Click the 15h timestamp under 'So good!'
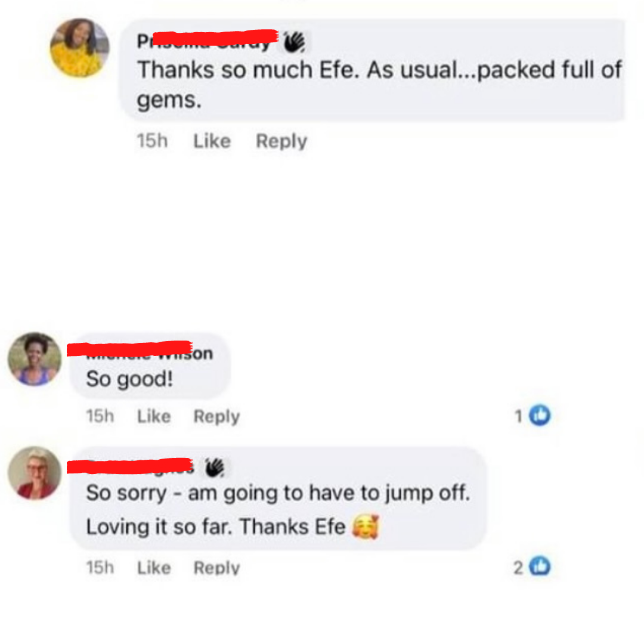This screenshot has height=644, width=644. [100, 416]
